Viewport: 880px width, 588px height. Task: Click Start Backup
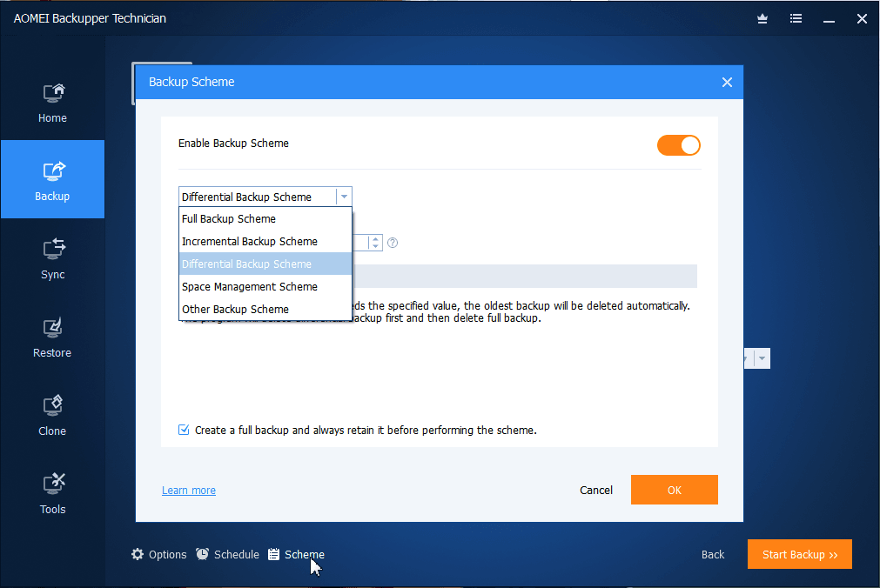point(800,554)
